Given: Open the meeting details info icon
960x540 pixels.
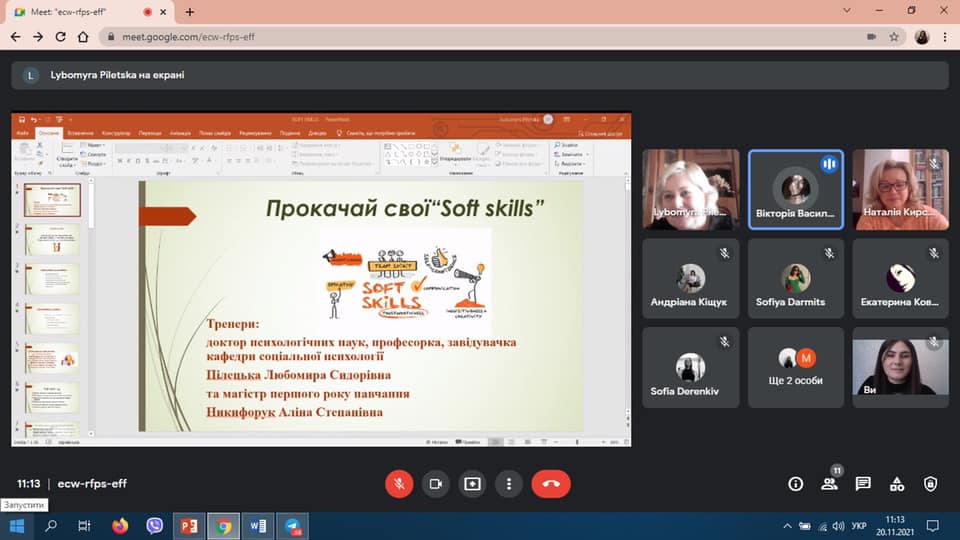Looking at the screenshot, I should tap(796, 484).
